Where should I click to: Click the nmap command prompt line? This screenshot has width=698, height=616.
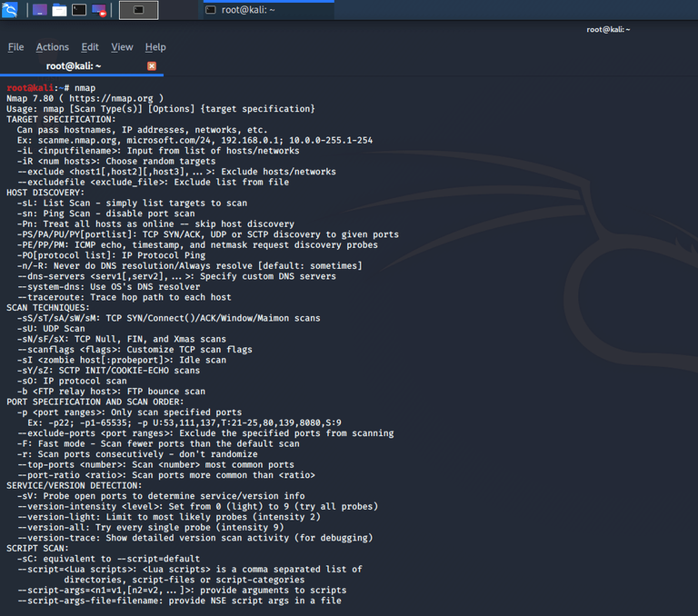51,88
